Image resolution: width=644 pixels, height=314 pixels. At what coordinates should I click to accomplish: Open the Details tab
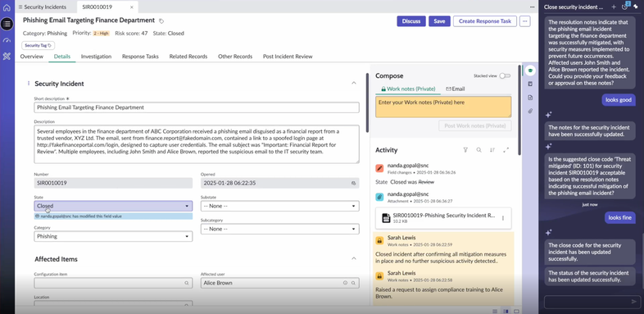tap(62, 57)
